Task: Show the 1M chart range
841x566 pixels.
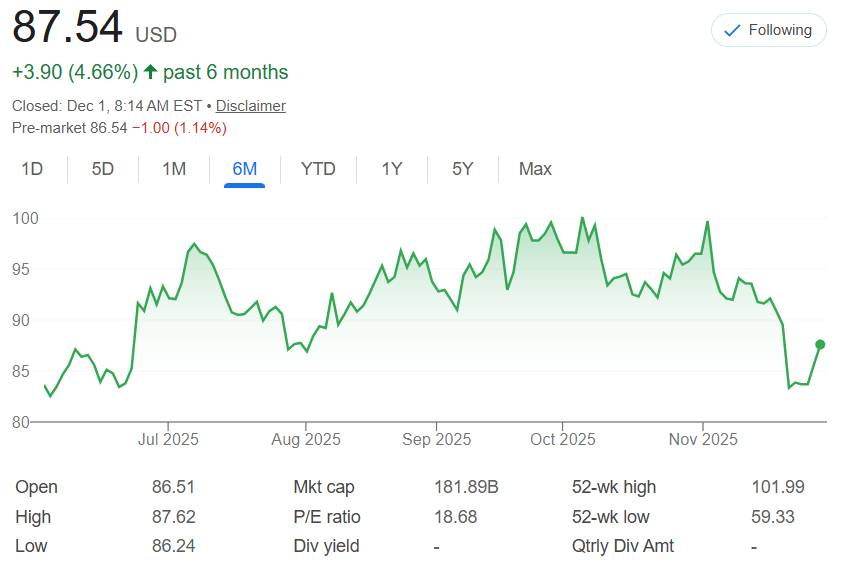Action: [174, 169]
